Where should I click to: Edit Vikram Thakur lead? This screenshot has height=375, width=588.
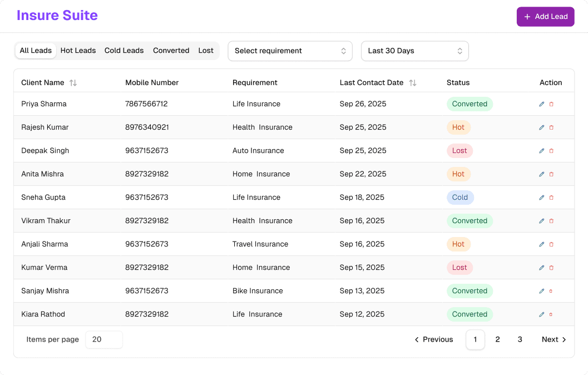pyautogui.click(x=541, y=221)
